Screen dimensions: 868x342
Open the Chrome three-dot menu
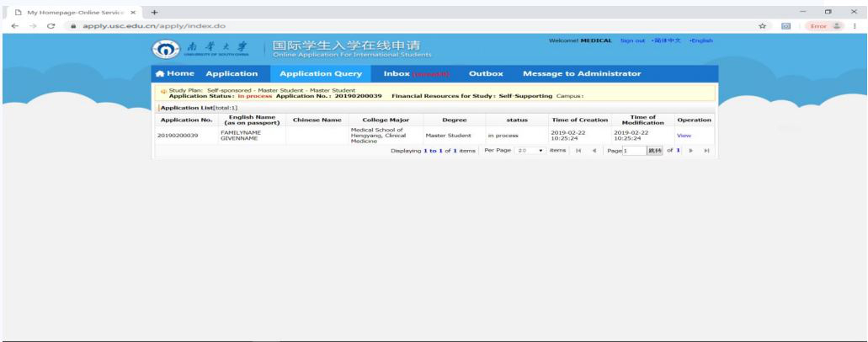click(x=856, y=26)
